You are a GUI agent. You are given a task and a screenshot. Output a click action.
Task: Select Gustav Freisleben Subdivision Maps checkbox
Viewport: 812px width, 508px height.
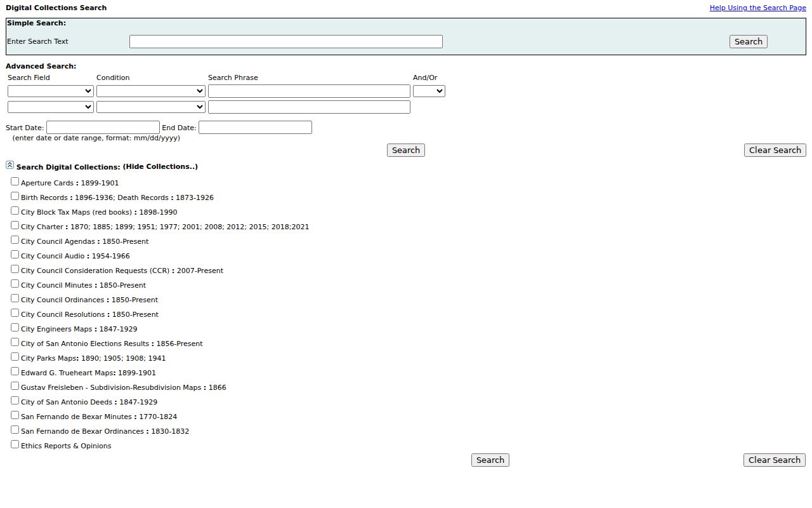pyautogui.click(x=15, y=386)
